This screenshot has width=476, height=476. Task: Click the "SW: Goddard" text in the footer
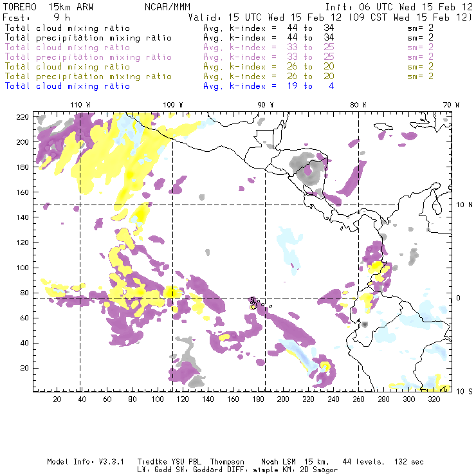pyautogui.click(x=199, y=470)
